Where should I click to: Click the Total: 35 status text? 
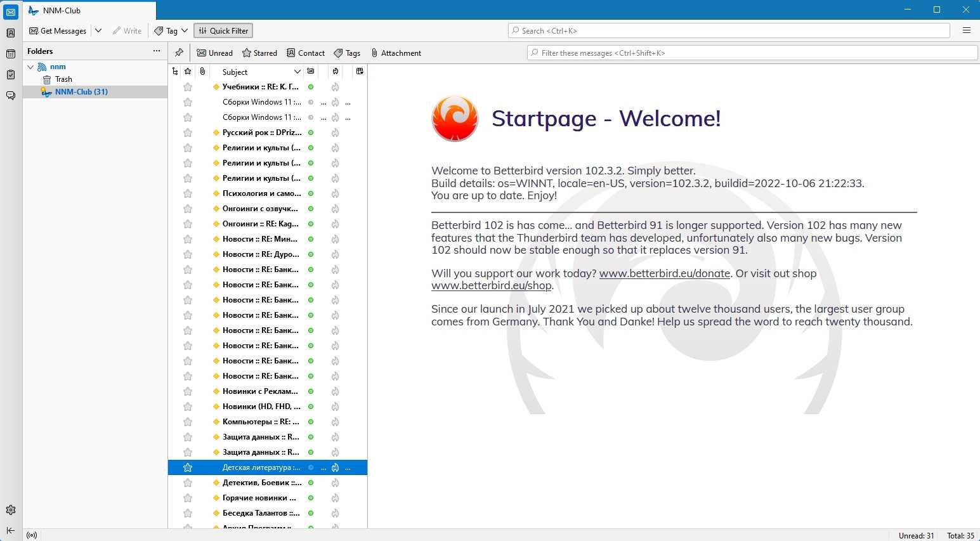coord(960,536)
